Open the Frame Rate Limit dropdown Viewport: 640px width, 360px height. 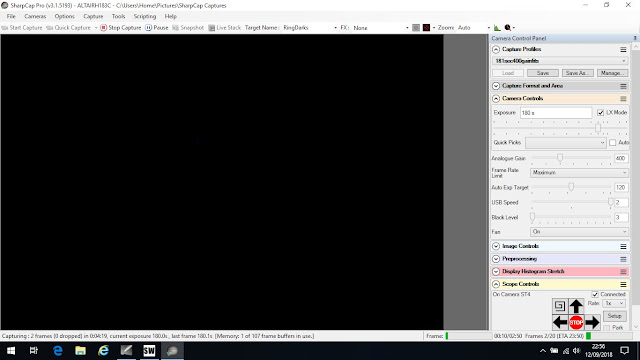(579, 173)
